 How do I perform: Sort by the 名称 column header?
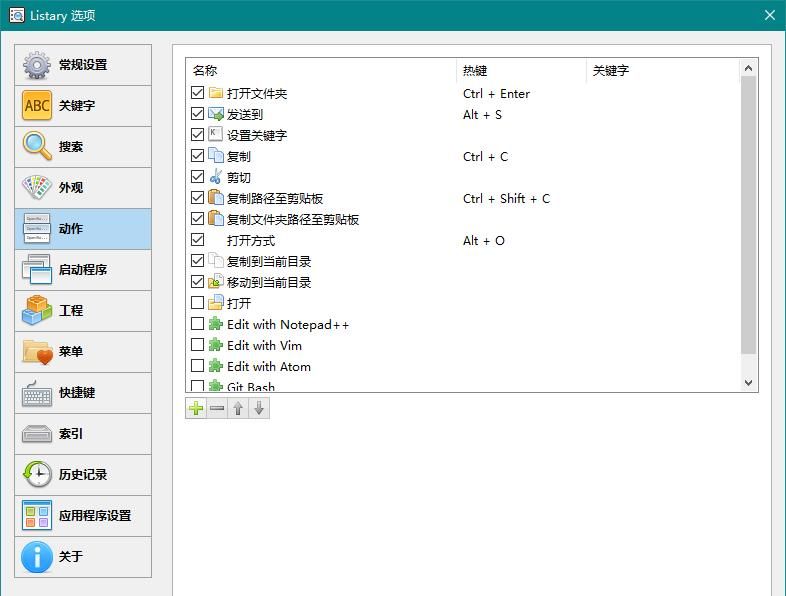point(321,71)
